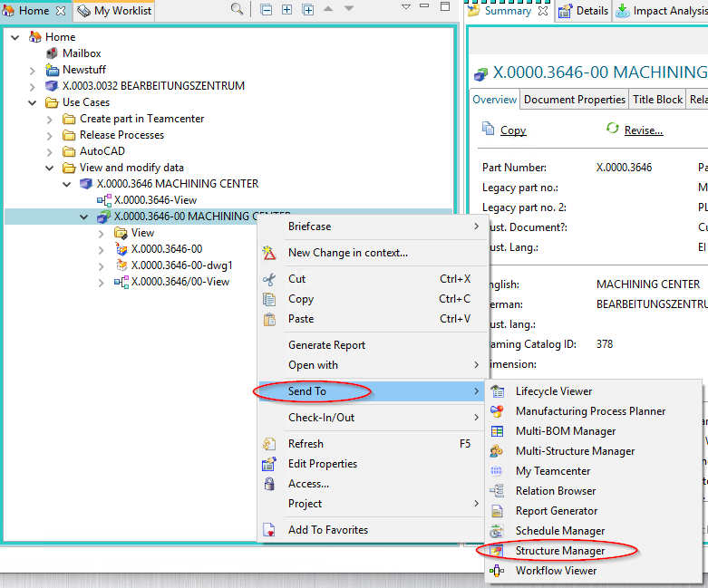Click the collapse all icon in Home toolbar
Viewport: 708px width, 588px height.
[267, 10]
